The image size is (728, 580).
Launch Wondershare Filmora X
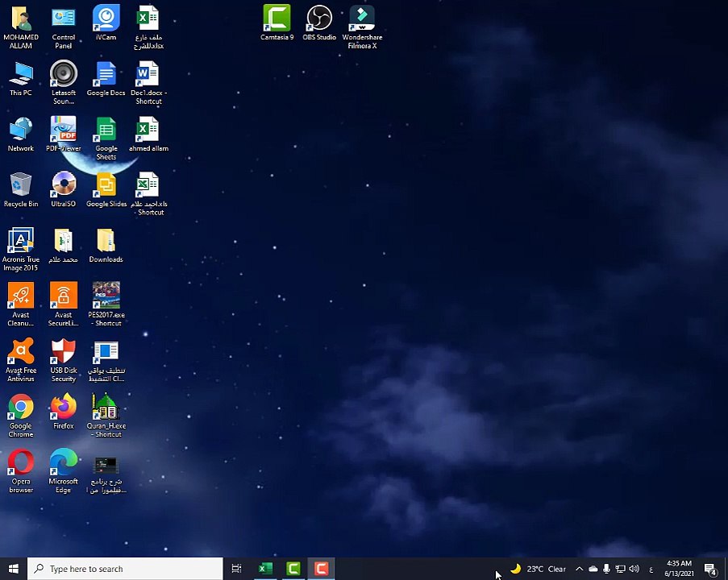coord(362,27)
